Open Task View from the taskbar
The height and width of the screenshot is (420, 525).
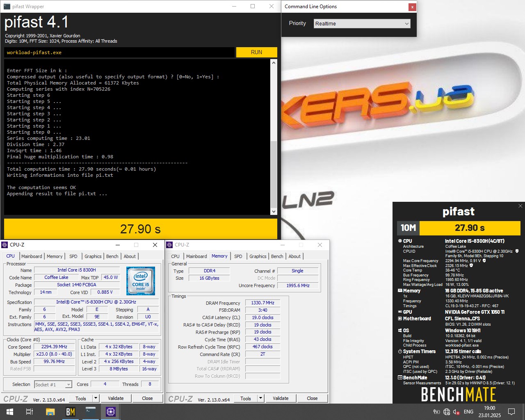pyautogui.click(x=30, y=412)
